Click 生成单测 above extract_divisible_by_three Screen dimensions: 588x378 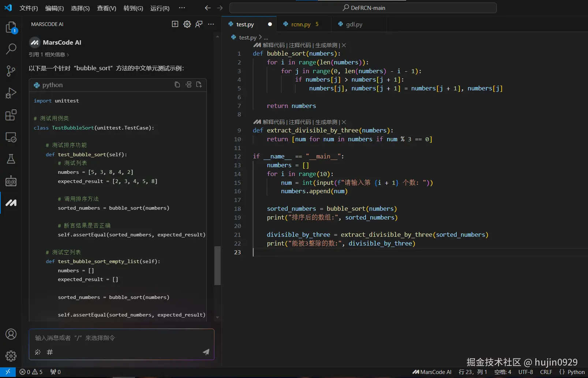pyautogui.click(x=326, y=122)
